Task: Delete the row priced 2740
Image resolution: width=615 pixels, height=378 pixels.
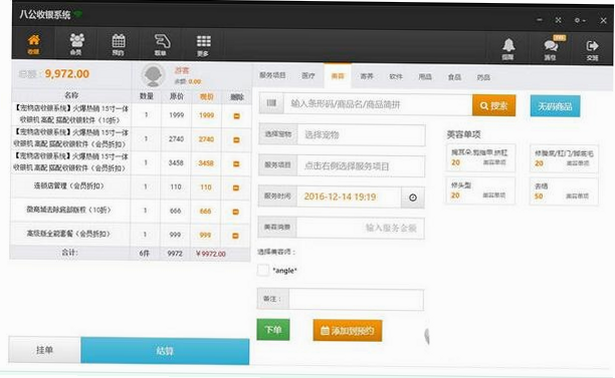Action: (236, 140)
